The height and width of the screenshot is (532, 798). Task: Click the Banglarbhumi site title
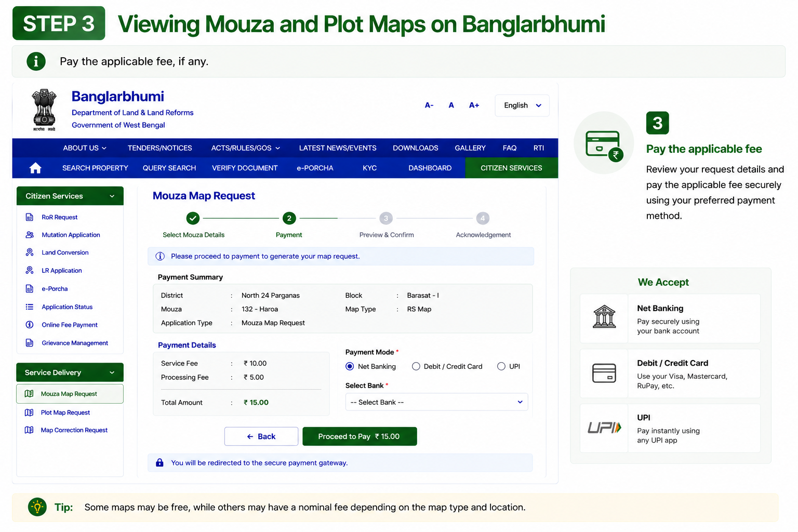pos(118,97)
